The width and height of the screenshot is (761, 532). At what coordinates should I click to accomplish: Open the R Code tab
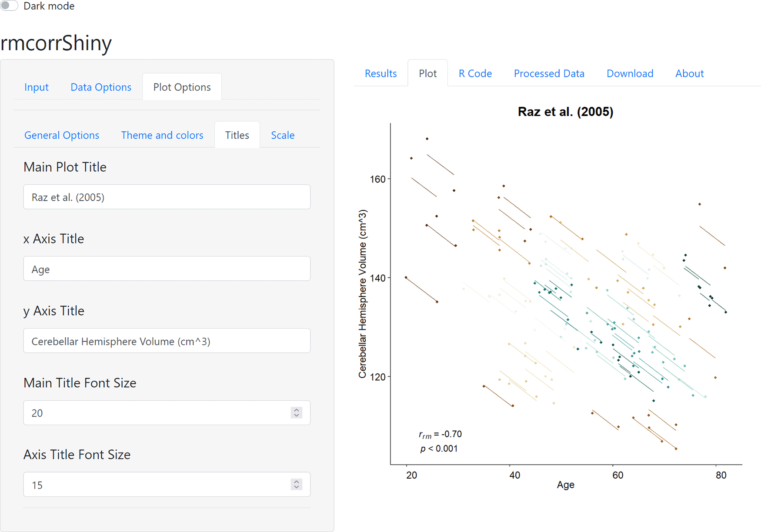coord(475,73)
